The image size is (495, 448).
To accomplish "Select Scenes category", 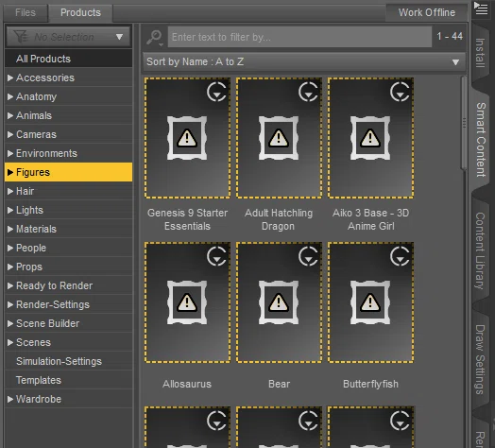I will 69,343.
